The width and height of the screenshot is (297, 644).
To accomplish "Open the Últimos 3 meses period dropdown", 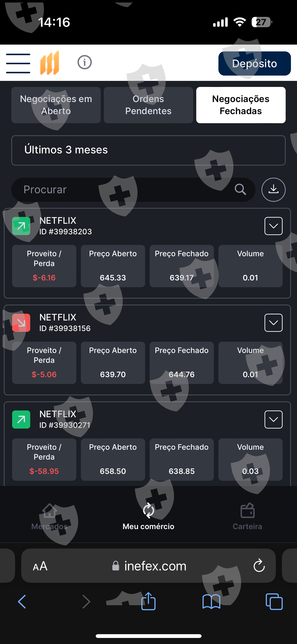I will tap(148, 150).
